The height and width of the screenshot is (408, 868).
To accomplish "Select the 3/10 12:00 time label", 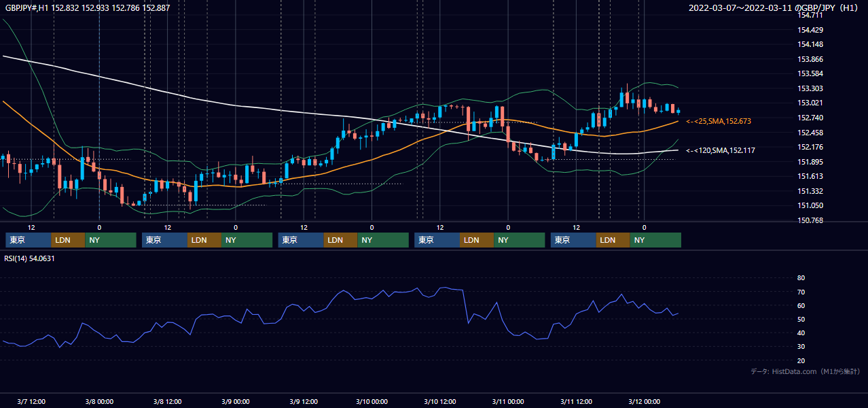I will 439,402.
